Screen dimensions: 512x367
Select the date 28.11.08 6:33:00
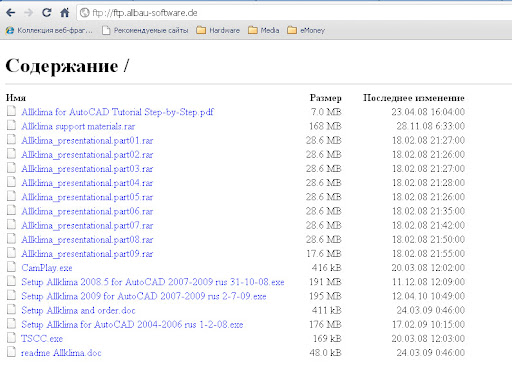pos(431,126)
